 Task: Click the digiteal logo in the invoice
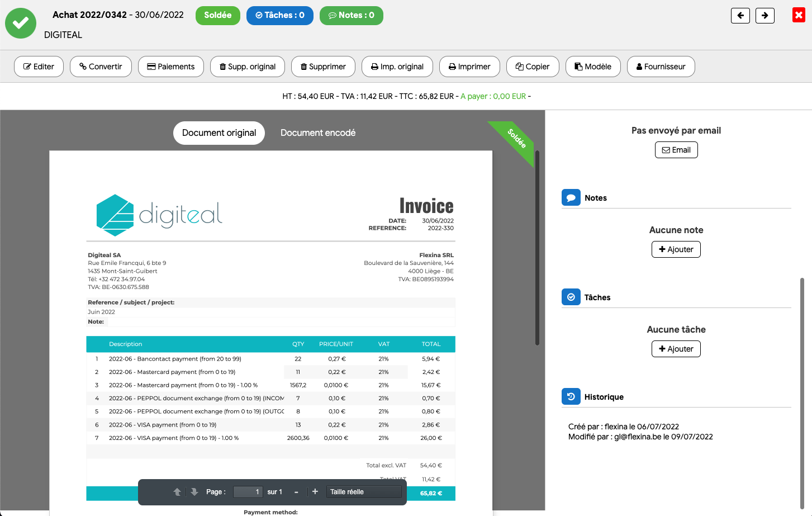coord(159,215)
